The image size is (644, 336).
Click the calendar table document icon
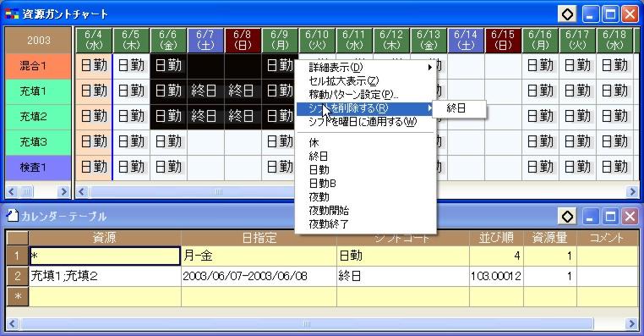[13, 216]
